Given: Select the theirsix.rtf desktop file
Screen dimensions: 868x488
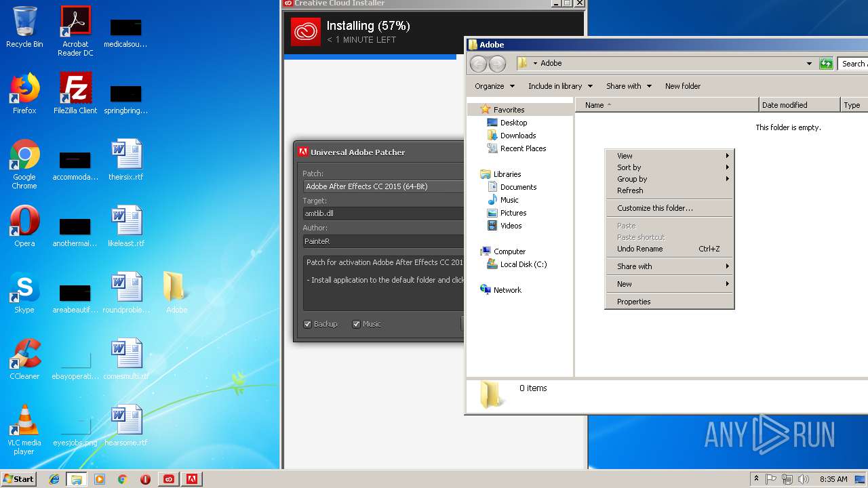Looking at the screenshot, I should pyautogui.click(x=126, y=160).
